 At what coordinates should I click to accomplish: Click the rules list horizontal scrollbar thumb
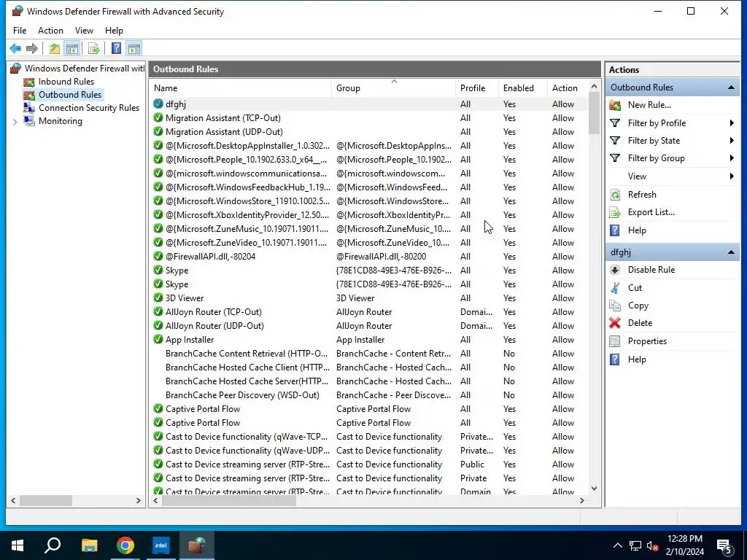pos(228,500)
